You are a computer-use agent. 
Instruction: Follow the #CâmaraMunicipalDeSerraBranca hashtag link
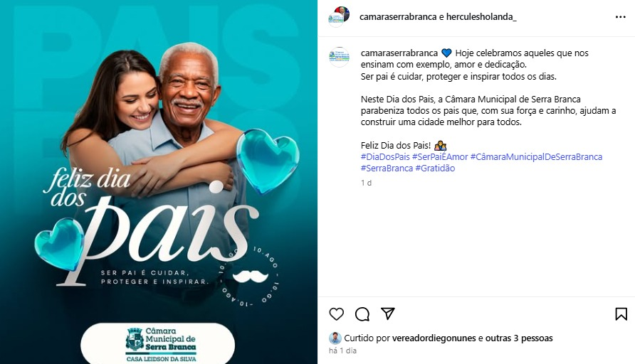coord(536,157)
